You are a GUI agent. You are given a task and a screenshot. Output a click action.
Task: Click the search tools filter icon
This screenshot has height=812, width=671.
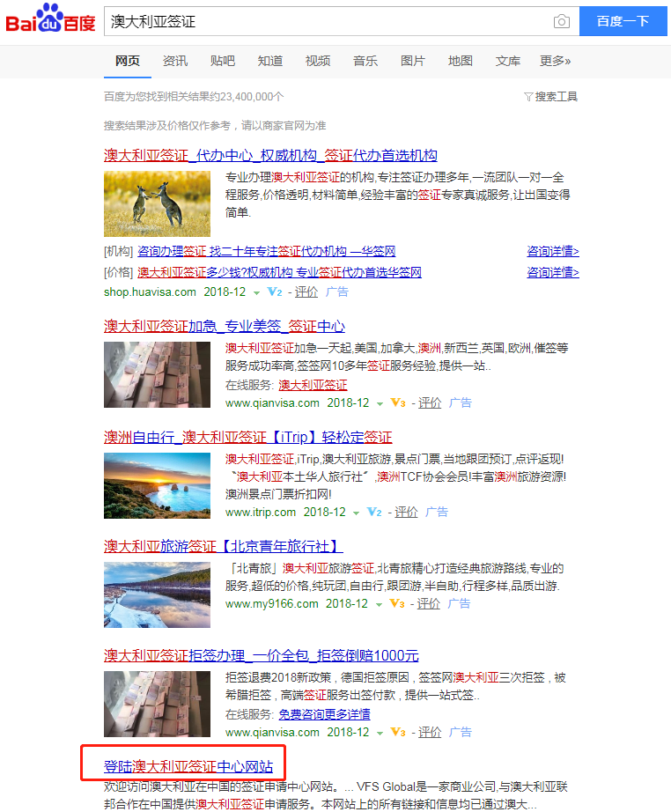(528, 97)
